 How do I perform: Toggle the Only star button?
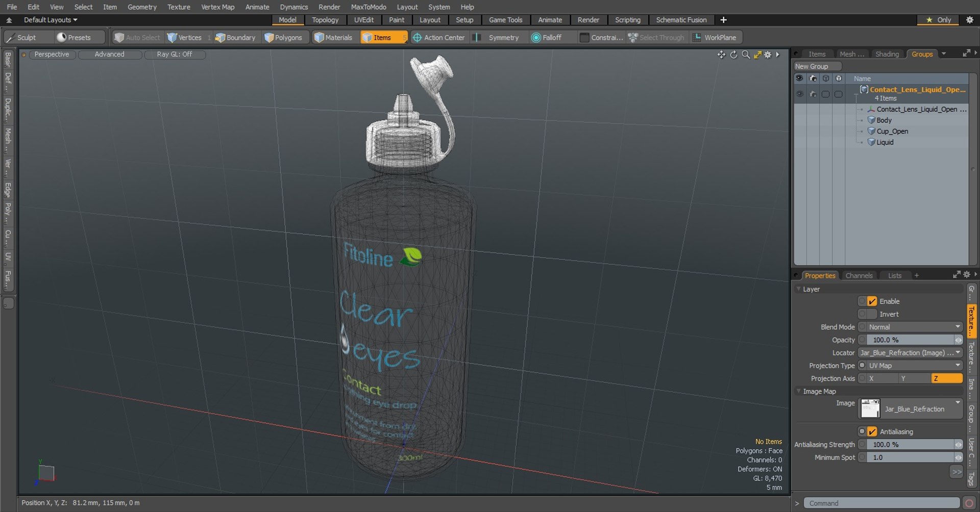click(939, 20)
